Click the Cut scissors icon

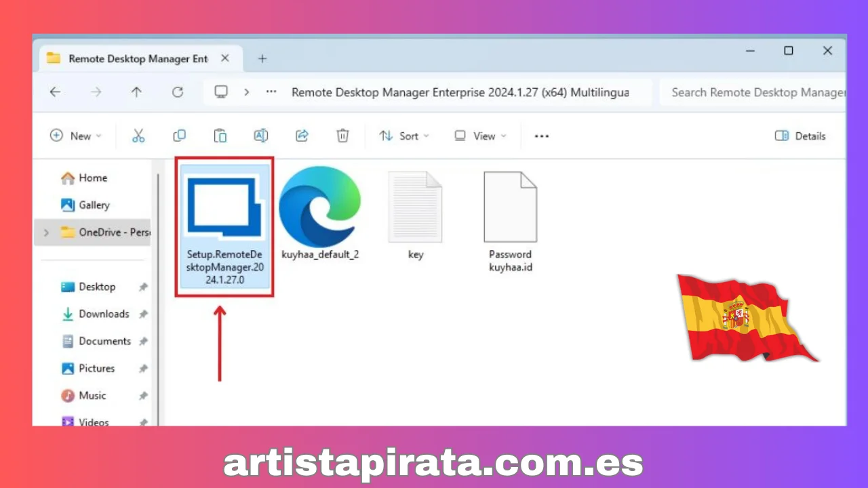point(138,136)
